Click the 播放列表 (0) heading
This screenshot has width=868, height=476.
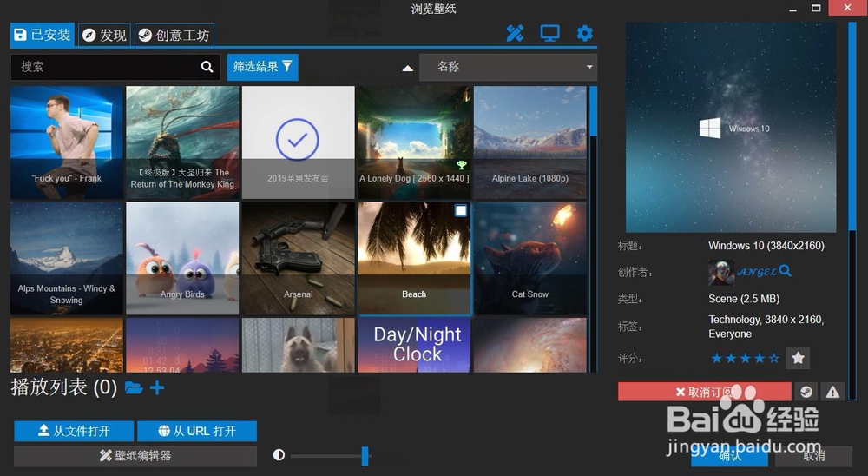63,387
